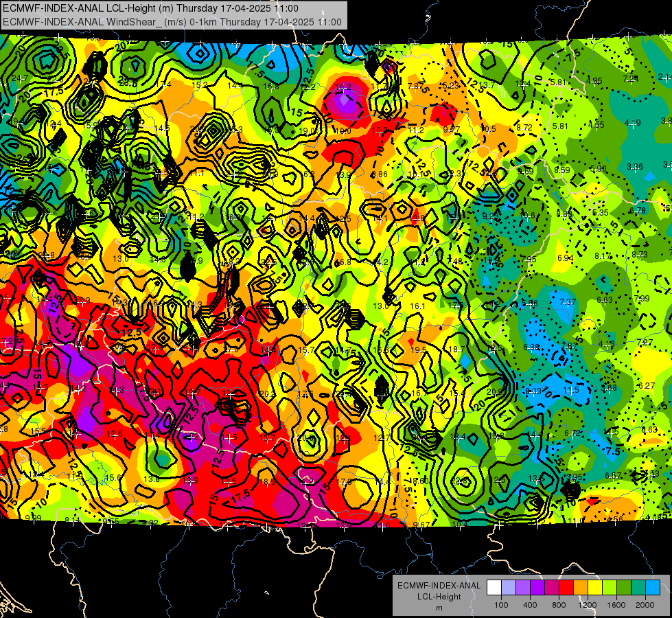Screen dimensions: 672x618
Task: Click the legend unit label m
Action: [439, 608]
